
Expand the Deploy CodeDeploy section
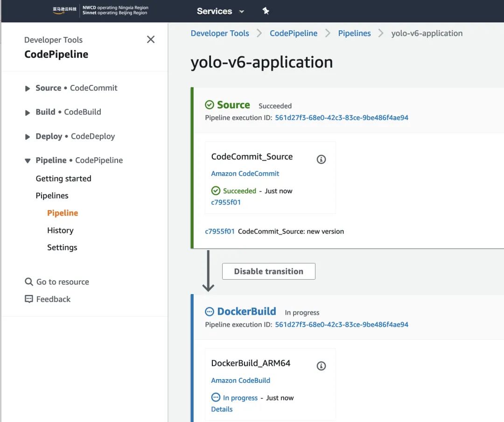coord(28,137)
